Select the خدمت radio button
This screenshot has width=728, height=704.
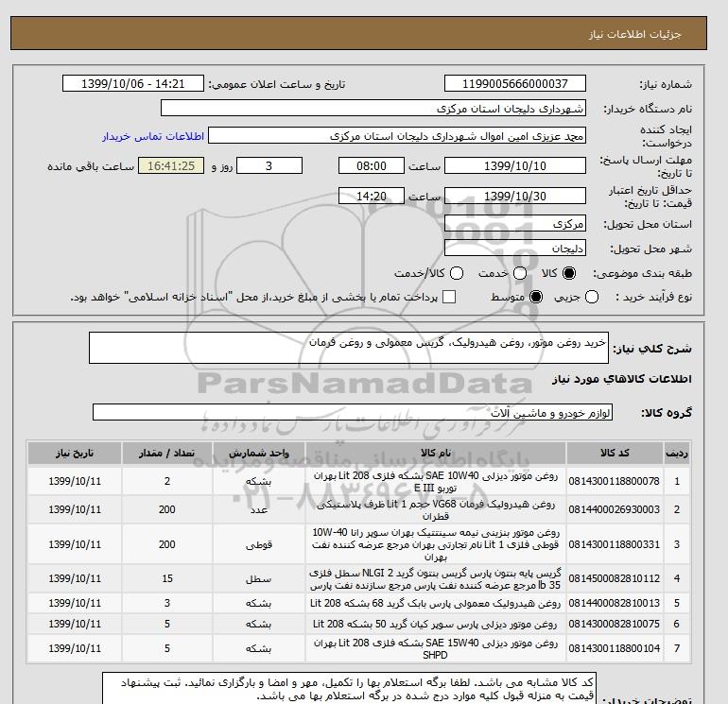click(x=520, y=273)
